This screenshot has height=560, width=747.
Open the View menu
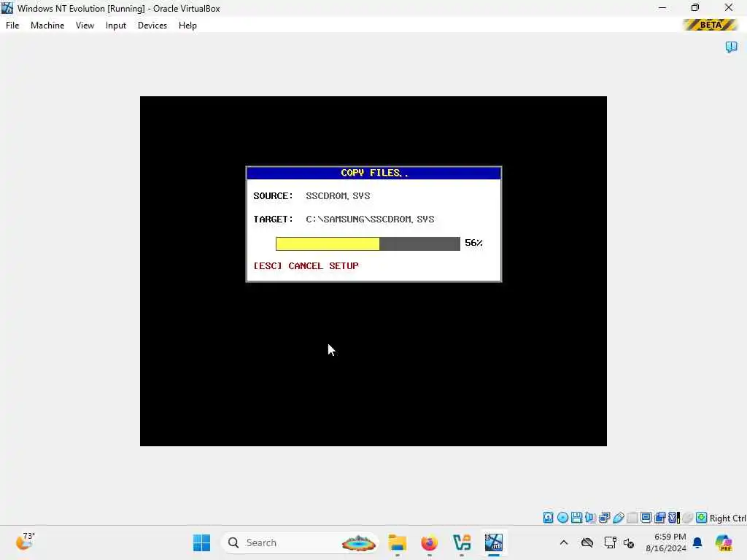(85, 26)
